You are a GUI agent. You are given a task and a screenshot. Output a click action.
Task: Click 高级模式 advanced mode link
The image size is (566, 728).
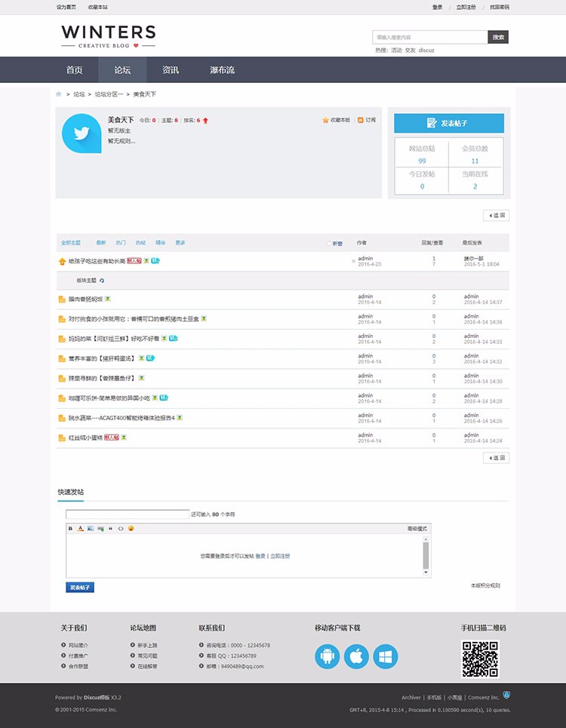pyautogui.click(x=417, y=529)
